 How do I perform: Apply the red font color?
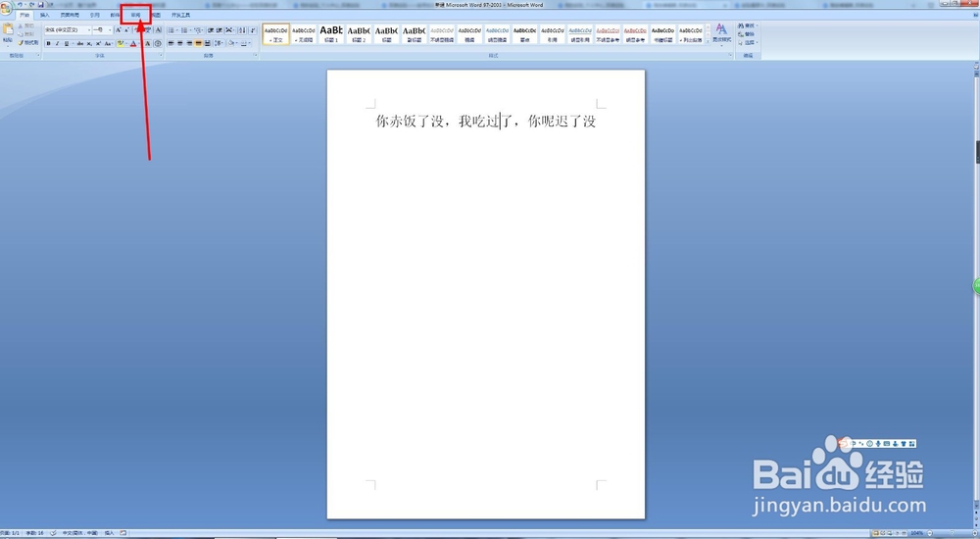point(133,44)
